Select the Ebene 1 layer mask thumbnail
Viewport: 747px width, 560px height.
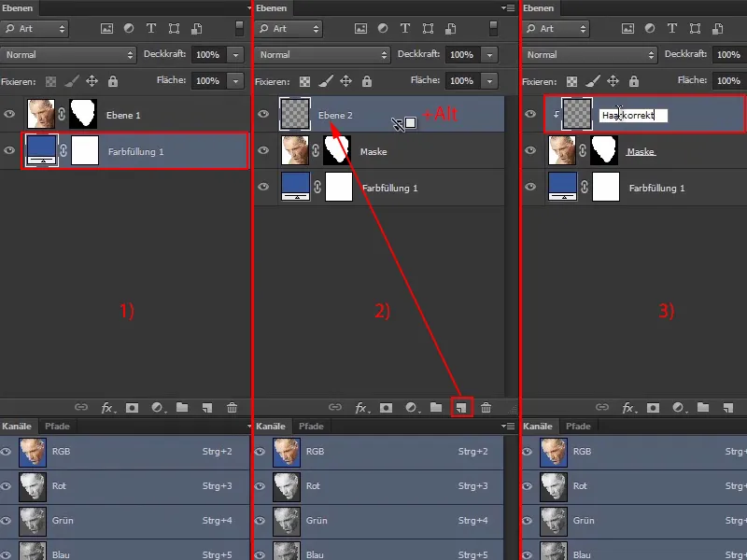coord(83,114)
